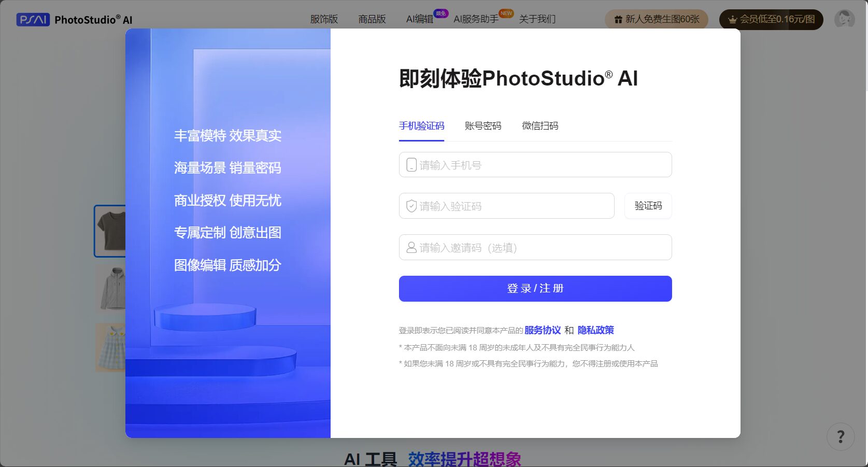This screenshot has height=467, width=868.
Task: Open 关于我们 in the top navigation
Action: click(x=537, y=19)
